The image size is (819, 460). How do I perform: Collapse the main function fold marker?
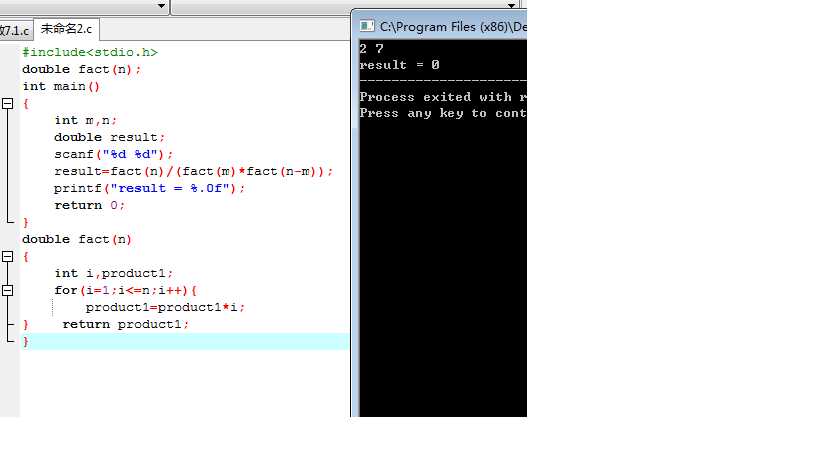coord(7,104)
